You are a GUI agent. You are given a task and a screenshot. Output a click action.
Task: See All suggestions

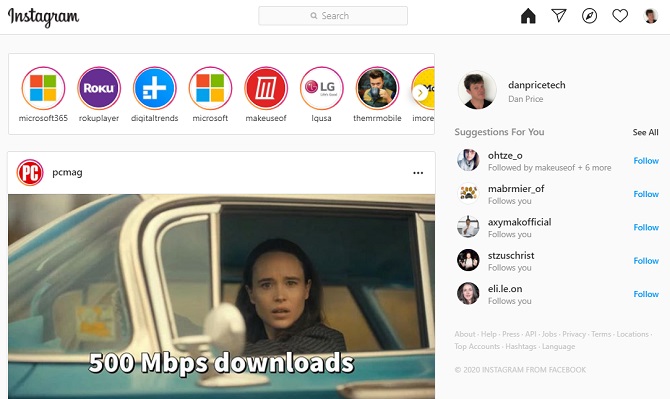[645, 132]
